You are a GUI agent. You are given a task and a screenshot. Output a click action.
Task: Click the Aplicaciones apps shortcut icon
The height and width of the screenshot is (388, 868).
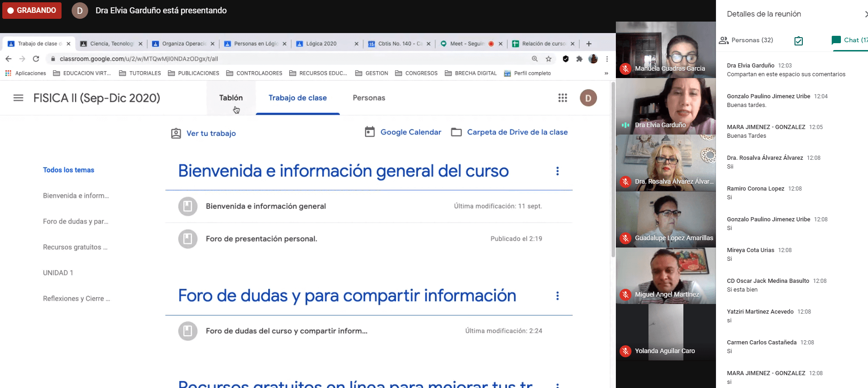coord(8,73)
